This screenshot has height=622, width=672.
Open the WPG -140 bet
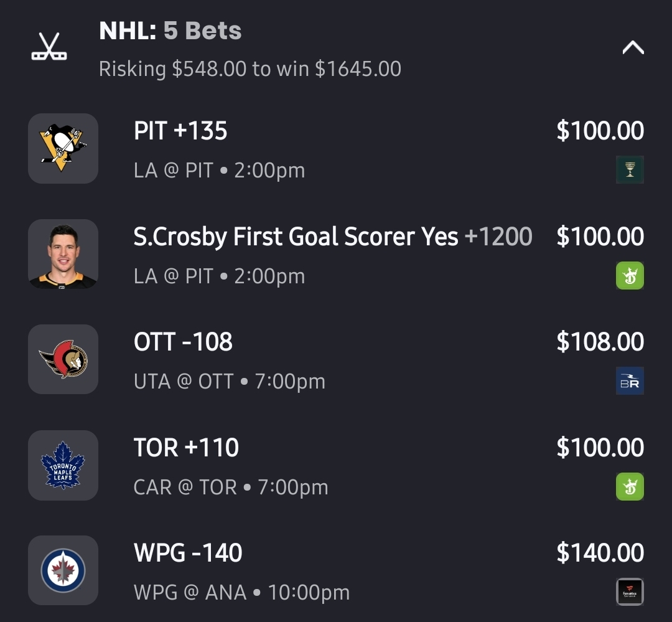(x=188, y=554)
